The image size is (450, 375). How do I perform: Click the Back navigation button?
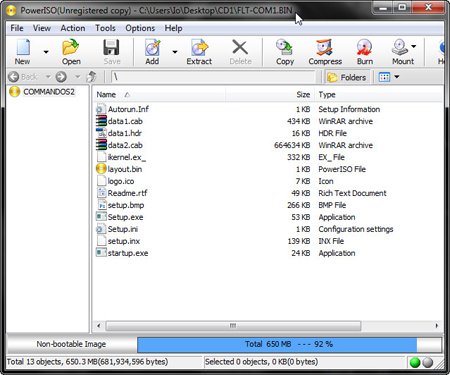(23, 77)
